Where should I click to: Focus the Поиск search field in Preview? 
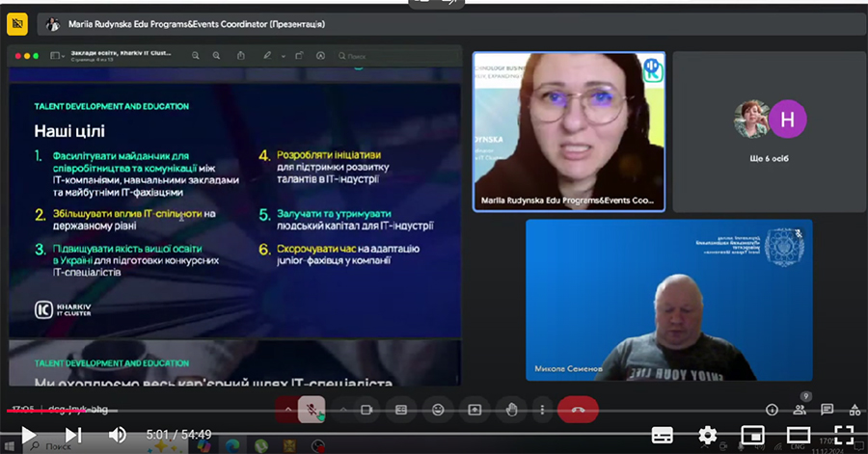tap(396, 56)
